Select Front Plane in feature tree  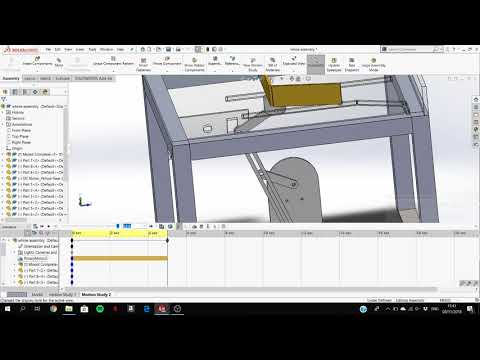(x=21, y=130)
